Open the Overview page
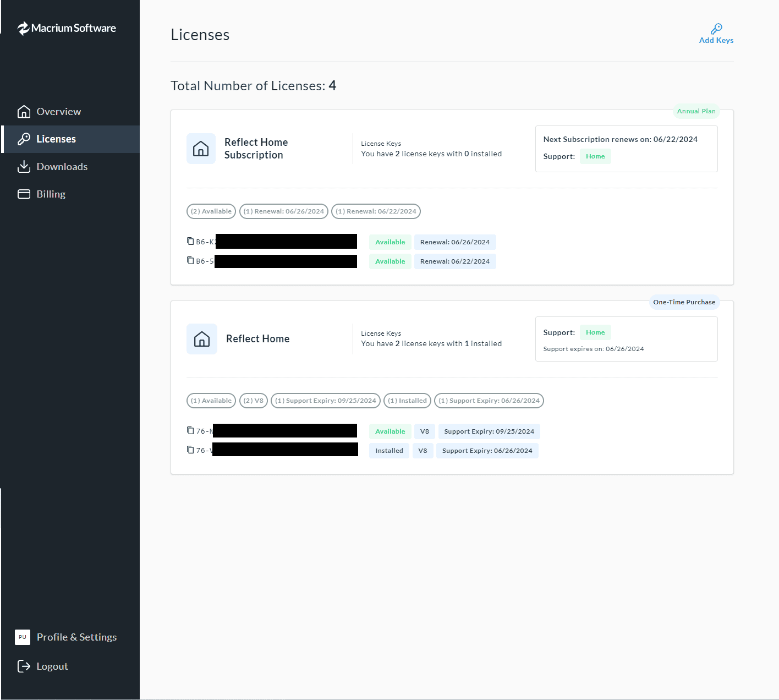This screenshot has height=700, width=779. [x=58, y=112]
